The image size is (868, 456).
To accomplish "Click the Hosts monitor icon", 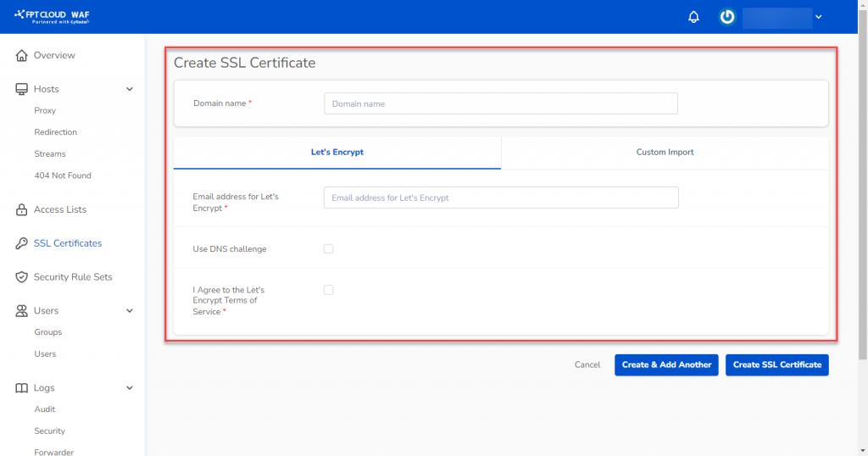I will coord(22,89).
